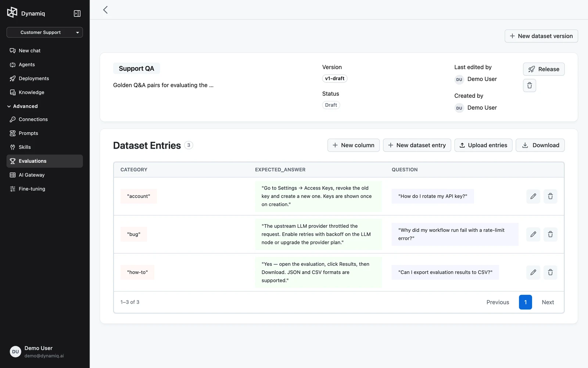Viewport: 588px width, 368px height.
Task: Click the dataset description text
Action: [x=163, y=85]
